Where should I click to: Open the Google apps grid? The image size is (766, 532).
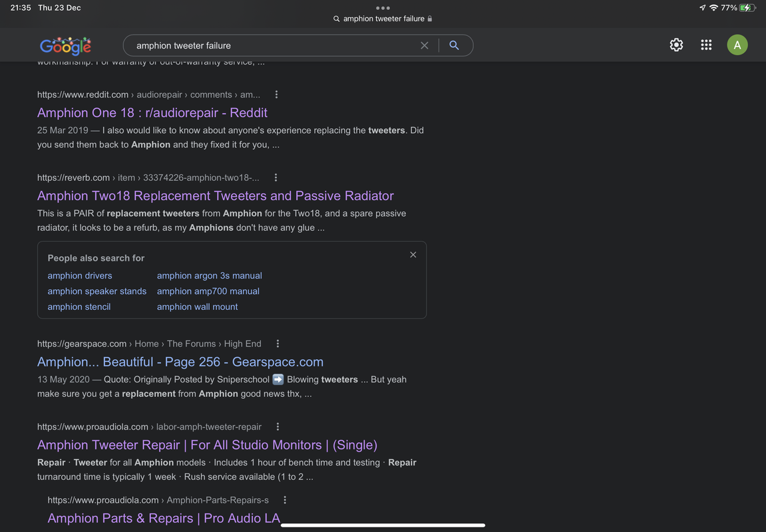[x=706, y=45]
